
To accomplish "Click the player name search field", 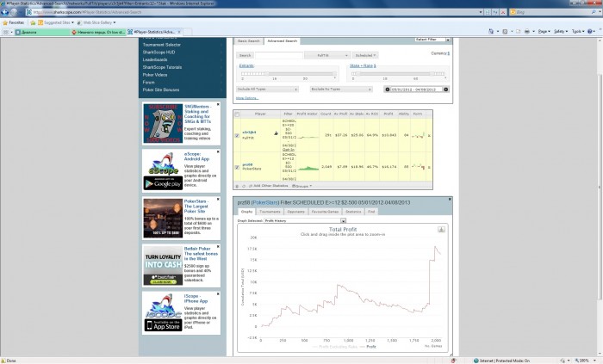I will (x=279, y=55).
